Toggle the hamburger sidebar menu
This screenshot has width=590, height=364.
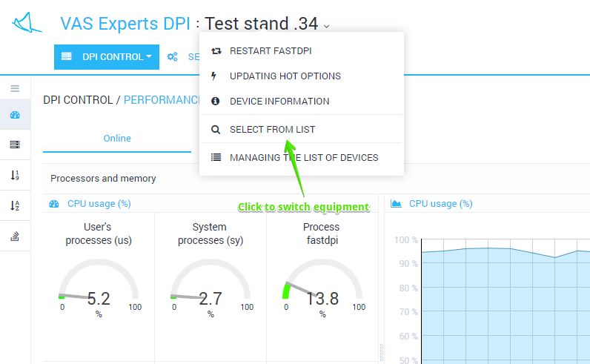[x=15, y=88]
